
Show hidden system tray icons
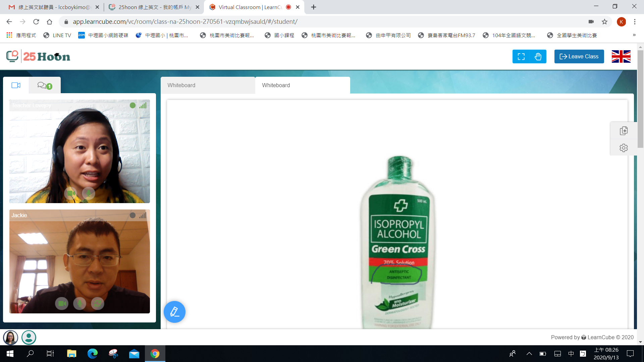pyautogui.click(x=529, y=354)
